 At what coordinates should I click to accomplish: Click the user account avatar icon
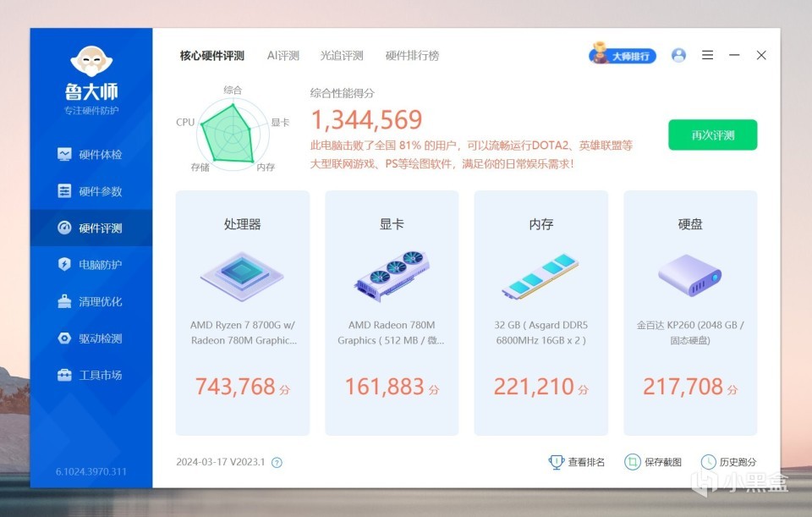pos(678,55)
